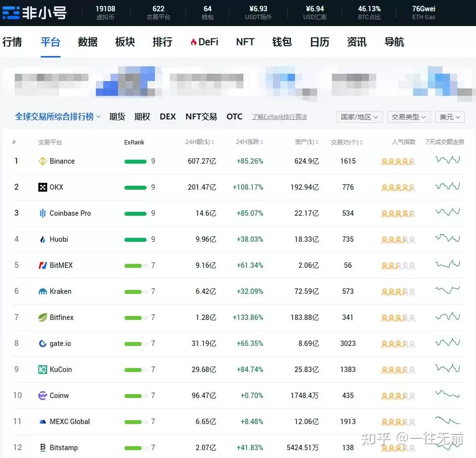Click the Bitstamp exchange name link
The width and height of the screenshot is (476, 458).
(x=63, y=447)
